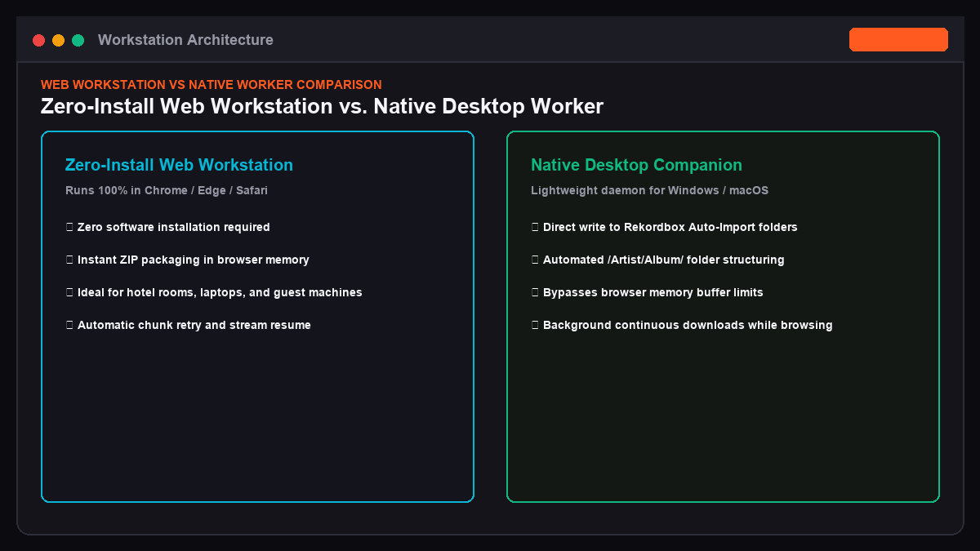Click the green maximize window dot
This screenshot has height=551, width=980.
(78, 40)
